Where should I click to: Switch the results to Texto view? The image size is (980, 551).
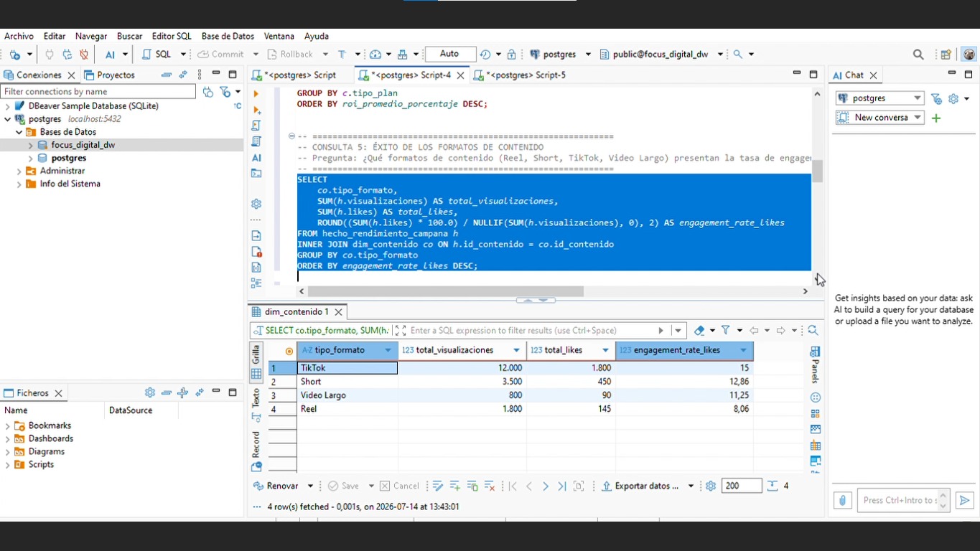(256, 405)
